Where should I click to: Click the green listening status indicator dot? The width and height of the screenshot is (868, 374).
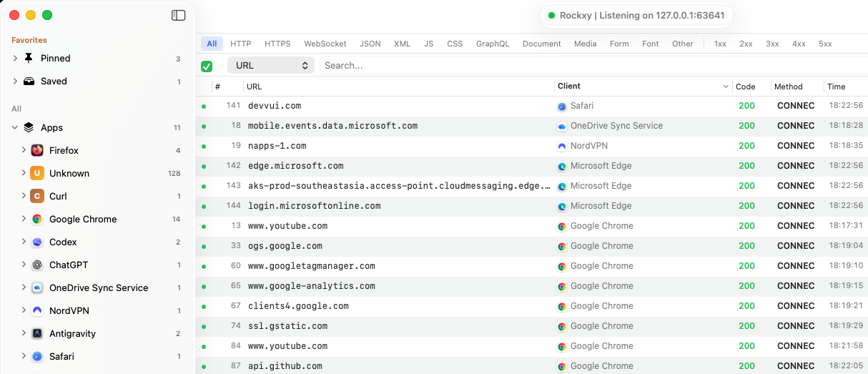click(x=551, y=15)
